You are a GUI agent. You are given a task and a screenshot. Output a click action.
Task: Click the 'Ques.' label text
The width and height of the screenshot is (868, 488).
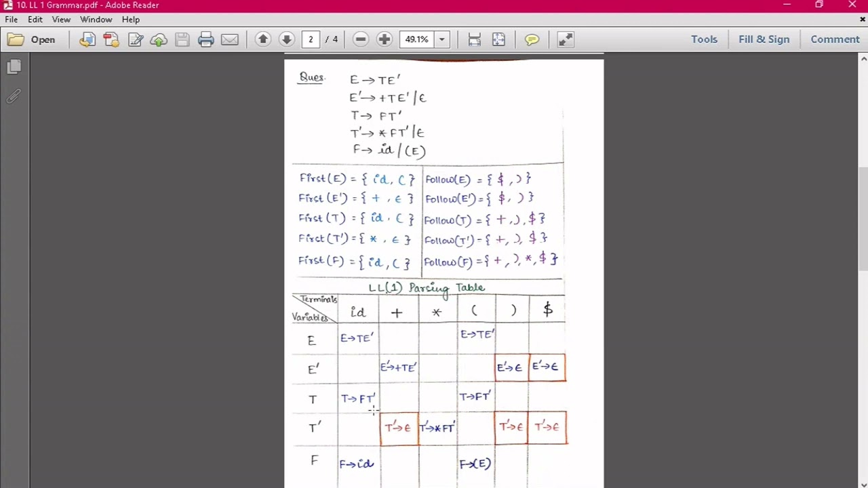pyautogui.click(x=312, y=77)
